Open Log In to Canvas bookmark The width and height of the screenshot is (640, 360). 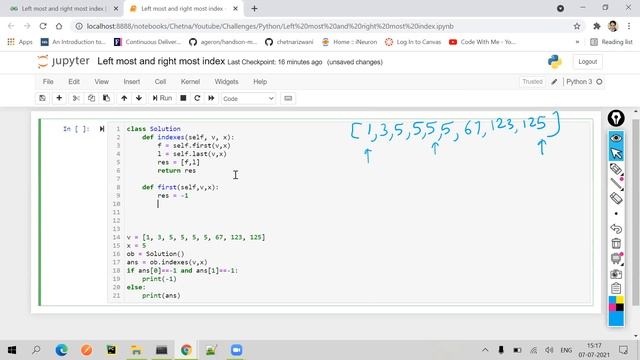click(x=413, y=42)
